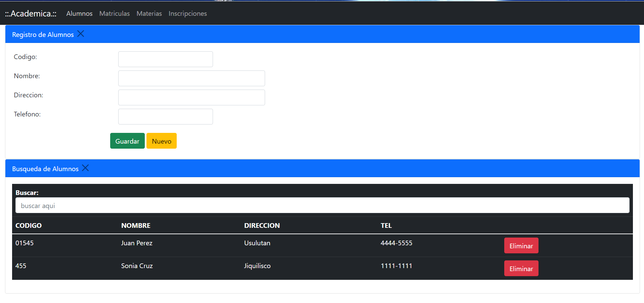Click the yellow Nuevo button
Viewport: 644px width, 303px height.
point(161,141)
